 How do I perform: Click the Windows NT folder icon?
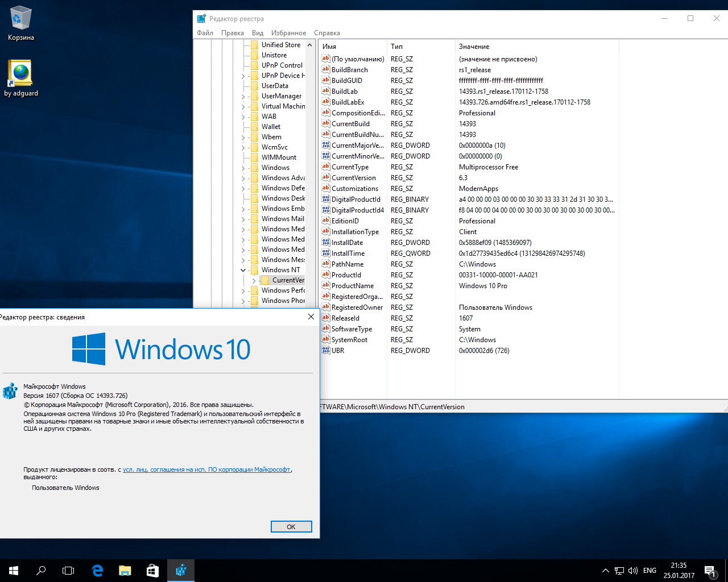click(x=254, y=270)
